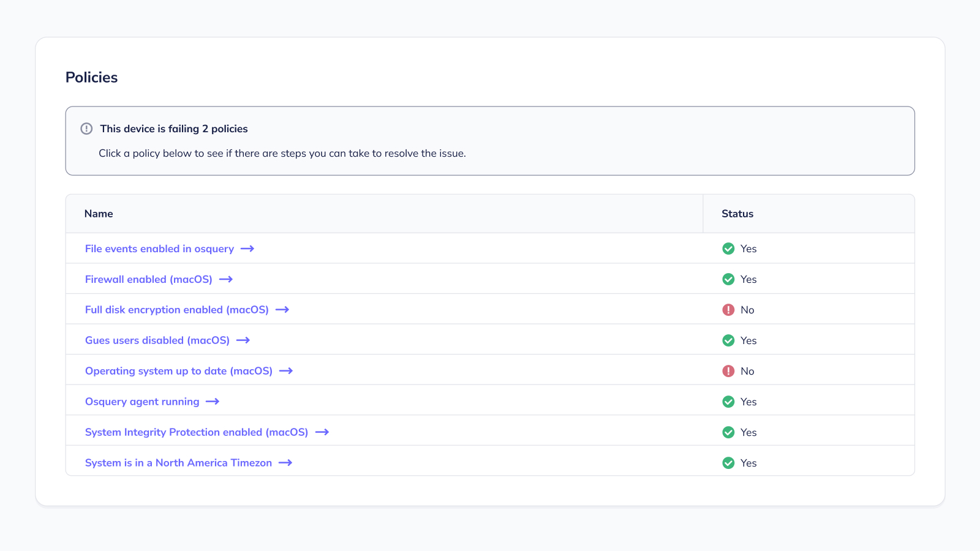Image resolution: width=980 pixels, height=551 pixels.
Task: Click 'Yes' status for Osquery agent running
Action: pyautogui.click(x=748, y=402)
